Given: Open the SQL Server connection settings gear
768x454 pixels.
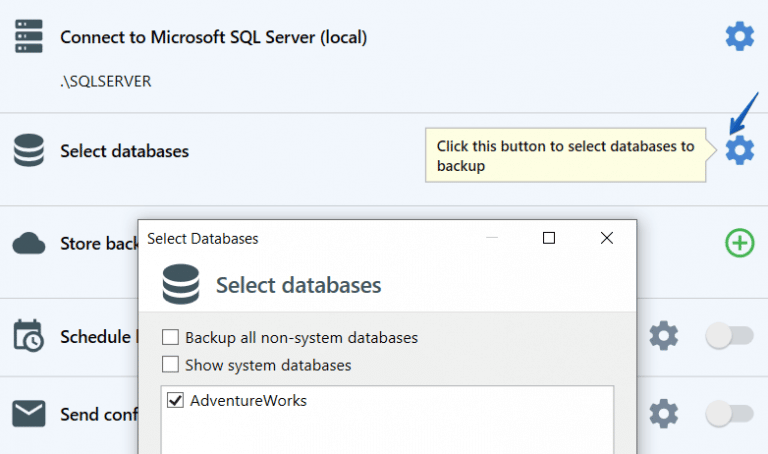Looking at the screenshot, I should pos(739,37).
